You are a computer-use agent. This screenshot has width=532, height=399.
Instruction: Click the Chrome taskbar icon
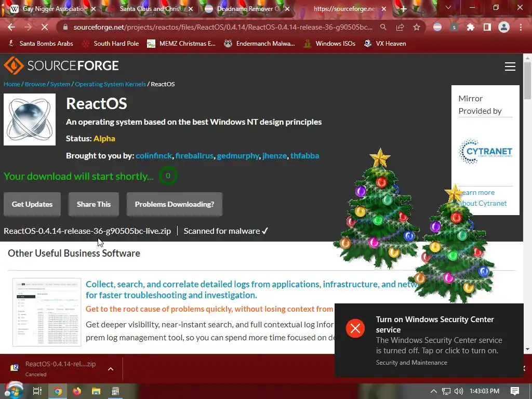point(58,391)
